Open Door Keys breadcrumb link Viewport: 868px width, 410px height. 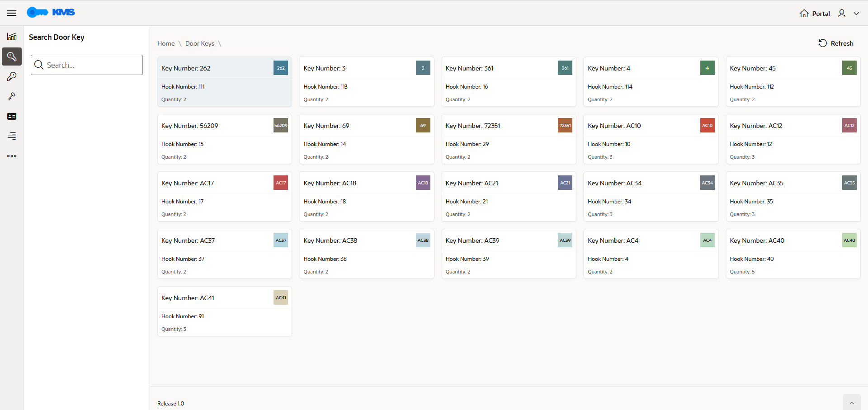200,43
